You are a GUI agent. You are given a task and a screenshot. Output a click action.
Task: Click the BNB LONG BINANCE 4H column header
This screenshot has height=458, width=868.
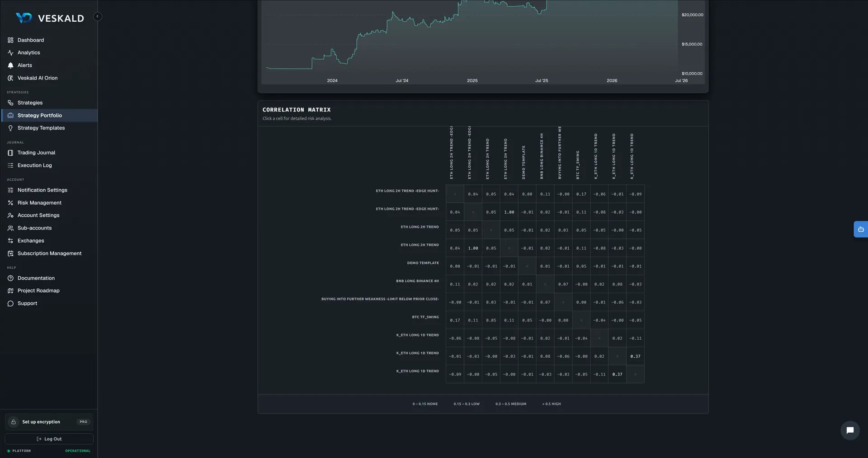(542, 156)
